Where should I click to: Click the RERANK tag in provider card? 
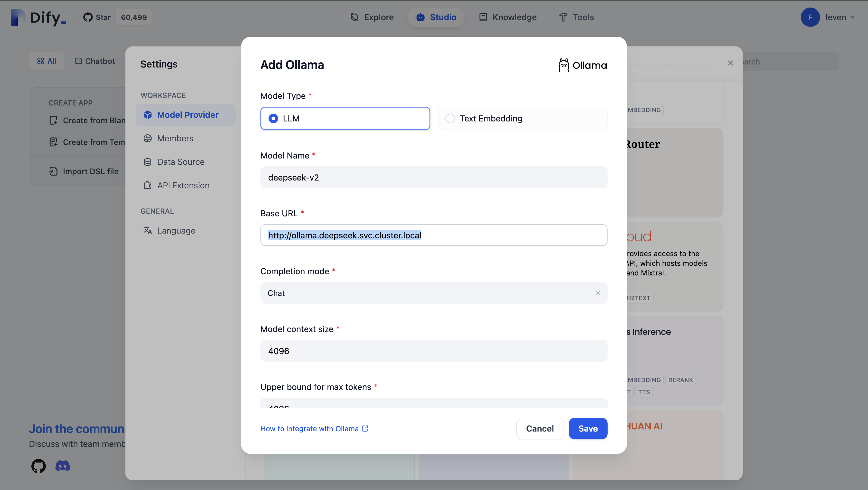680,380
